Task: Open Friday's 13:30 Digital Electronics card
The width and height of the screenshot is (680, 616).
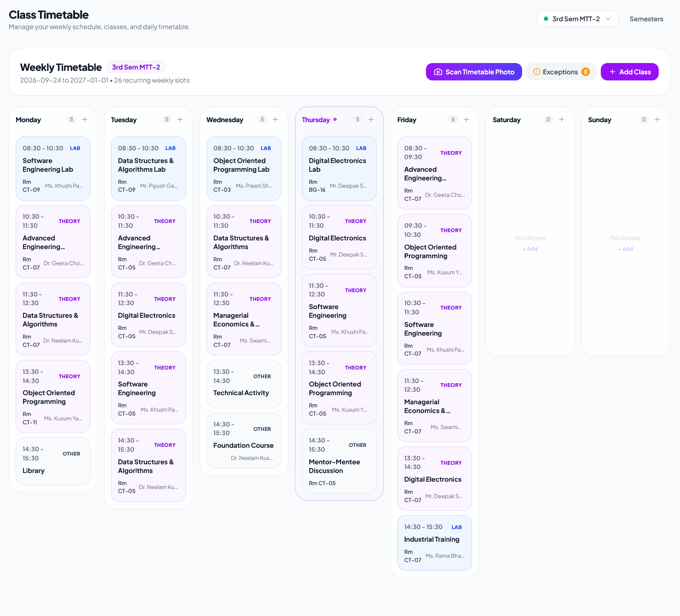Action: (x=435, y=479)
